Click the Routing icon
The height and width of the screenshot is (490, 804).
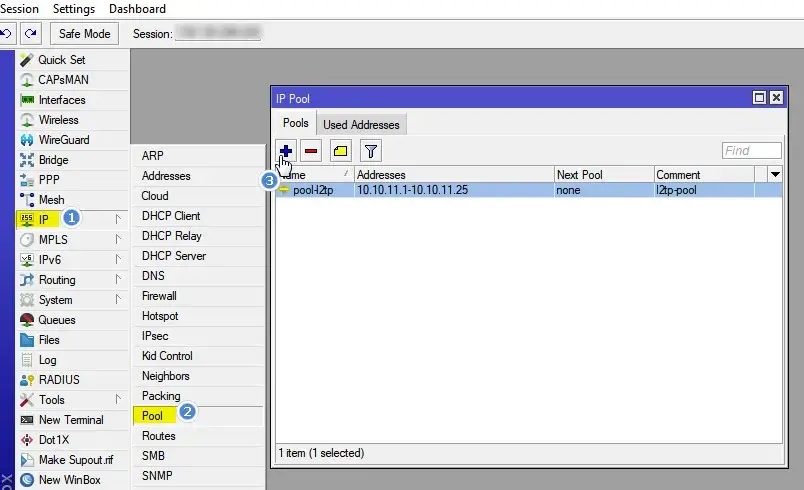click(x=27, y=280)
